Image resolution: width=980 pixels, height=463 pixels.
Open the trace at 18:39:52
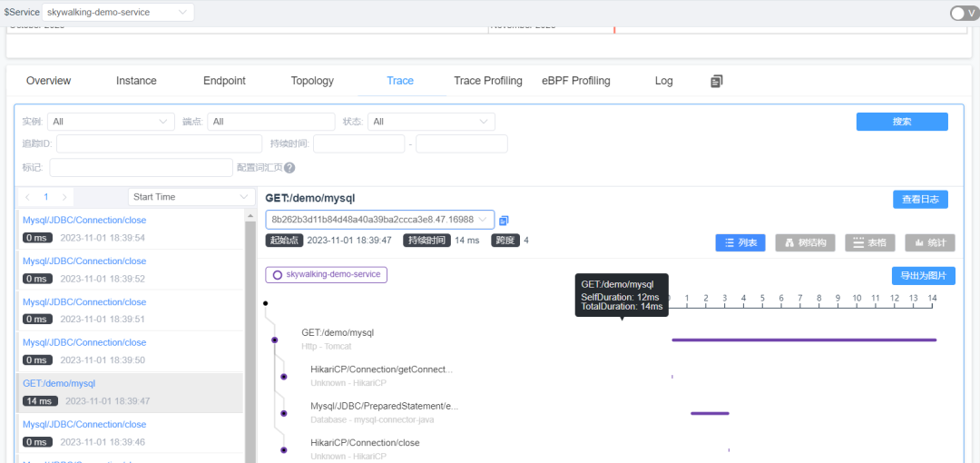[x=130, y=270]
